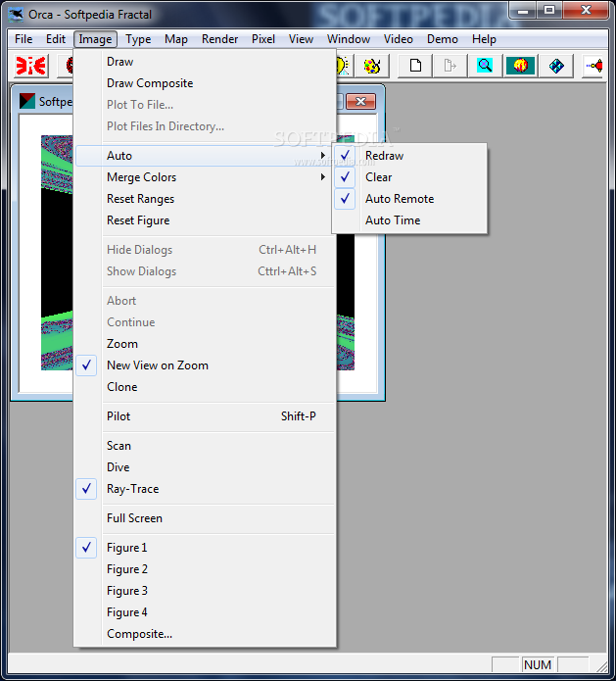Click the teal sphere render toolbar icon
This screenshot has height=681, width=616.
pyautogui.click(x=520, y=66)
